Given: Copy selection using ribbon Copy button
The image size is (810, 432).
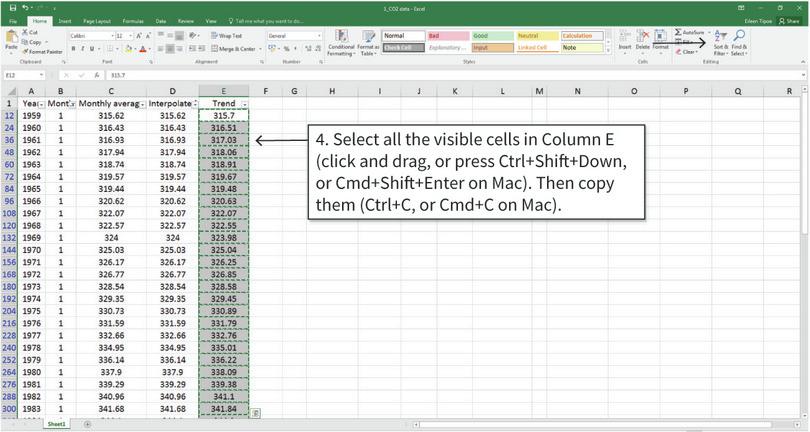Looking at the screenshot, I should (32, 42).
